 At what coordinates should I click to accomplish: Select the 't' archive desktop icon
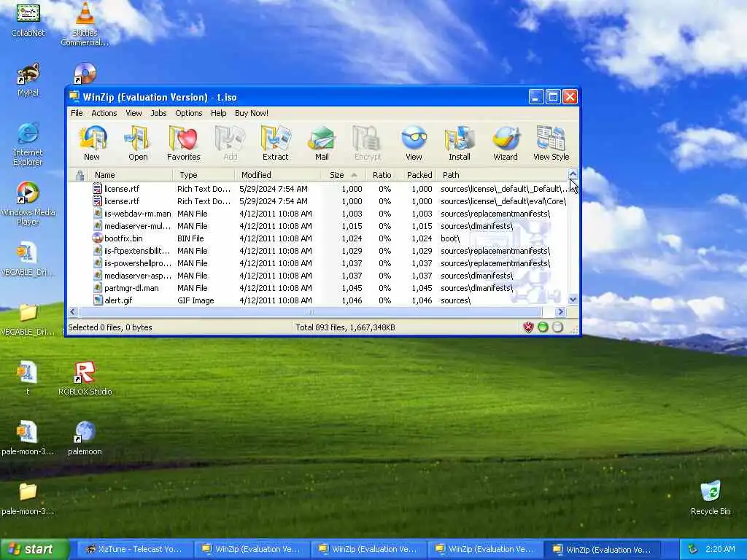[27, 378]
